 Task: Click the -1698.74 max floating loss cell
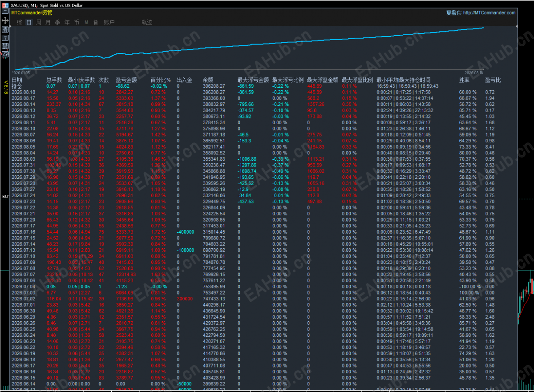pyautogui.click(x=247, y=171)
